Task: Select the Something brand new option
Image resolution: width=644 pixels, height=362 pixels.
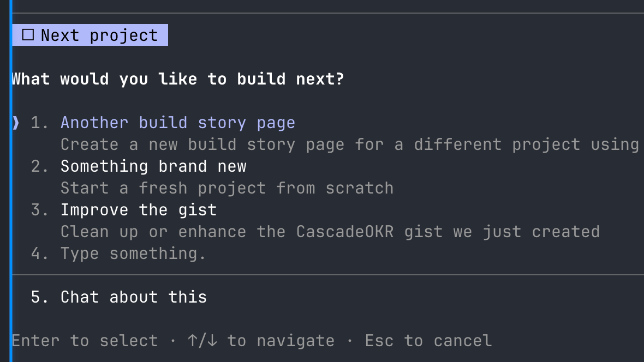Action: (153, 166)
